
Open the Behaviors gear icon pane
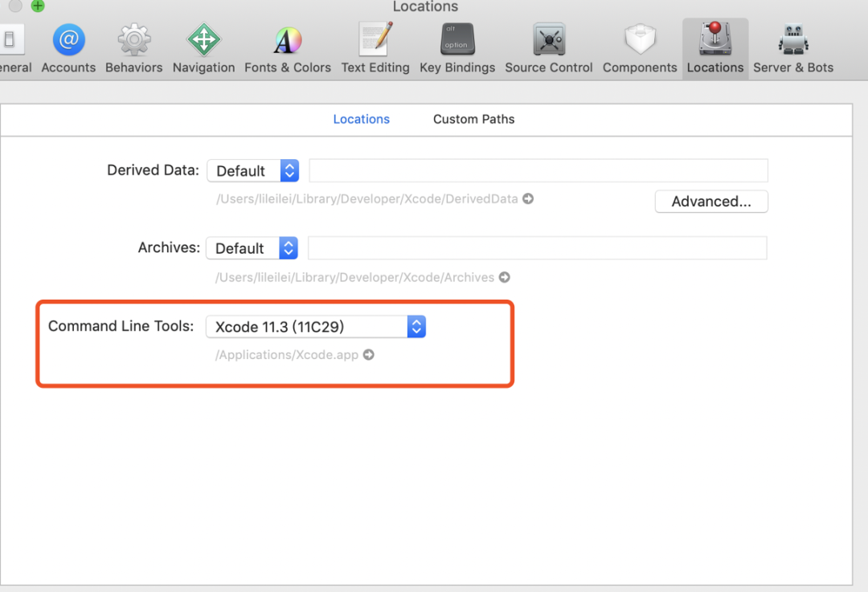coord(134,49)
